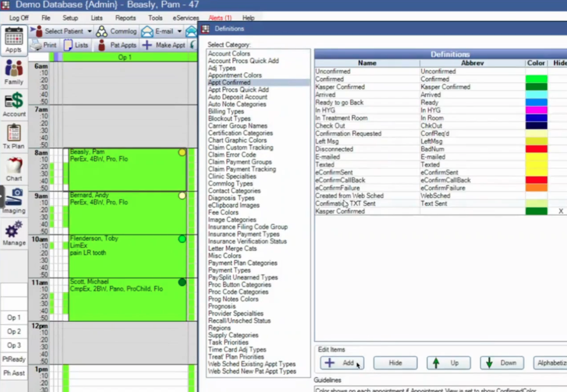Expand the Select Patient dropdown arrow
Viewport: 567px width, 392px height.
(89, 32)
